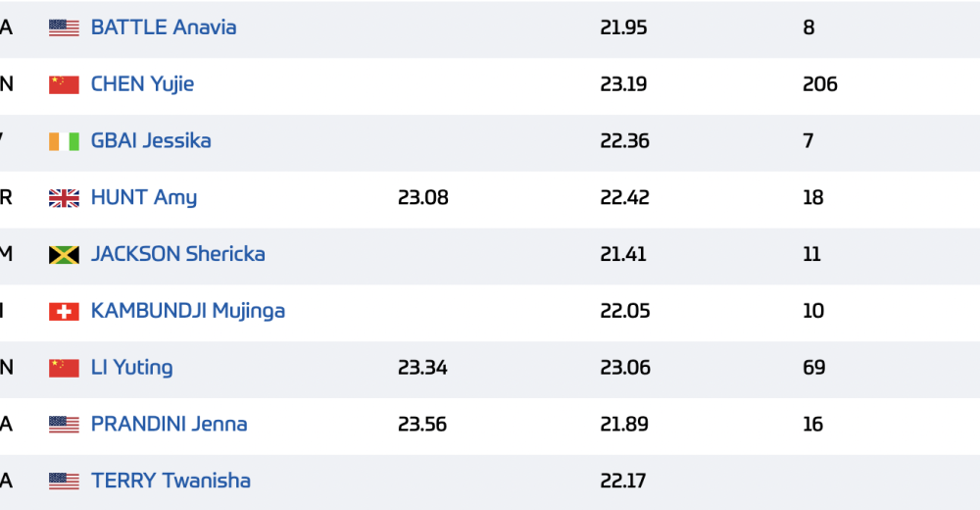
Task: Open GBAI Jessika athlete profile link
Action: 151,141
